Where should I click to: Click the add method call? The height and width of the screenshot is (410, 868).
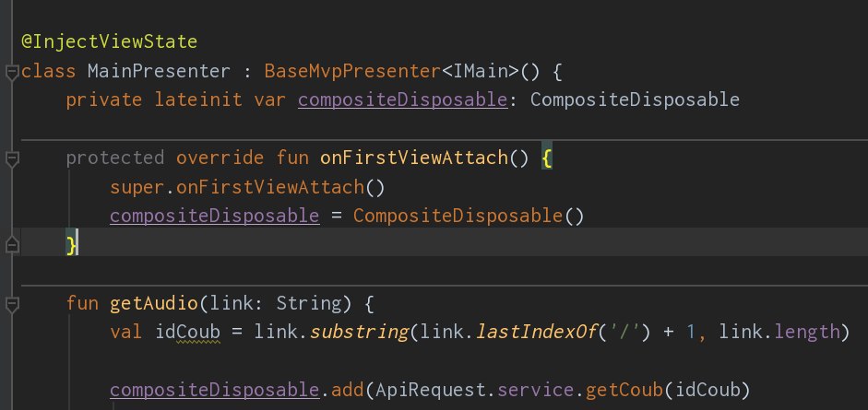point(347,391)
